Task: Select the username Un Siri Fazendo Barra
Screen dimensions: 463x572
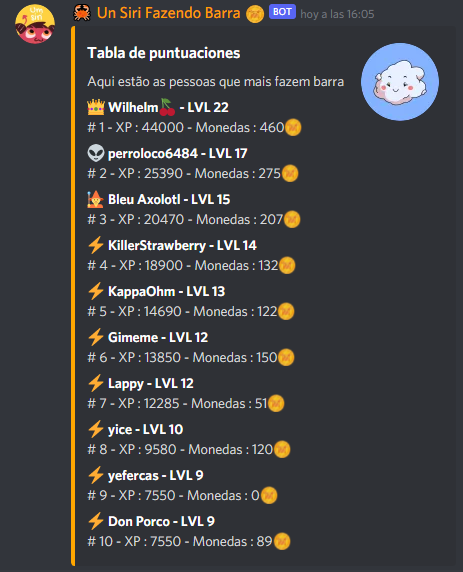Action: [169, 13]
